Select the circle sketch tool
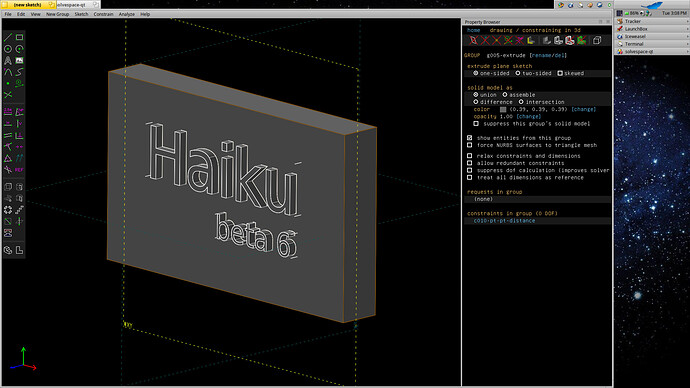The image size is (690, 388). pyautogui.click(x=8, y=49)
